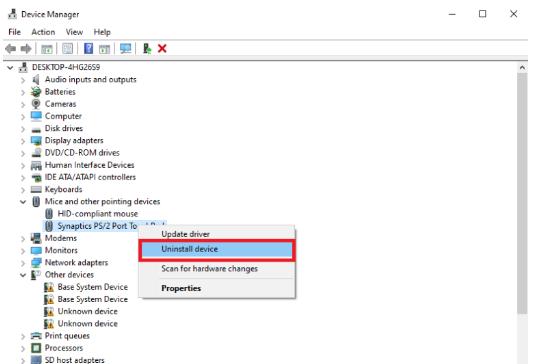The image size is (539, 364).
Task: Open the File menu
Action: (x=14, y=32)
